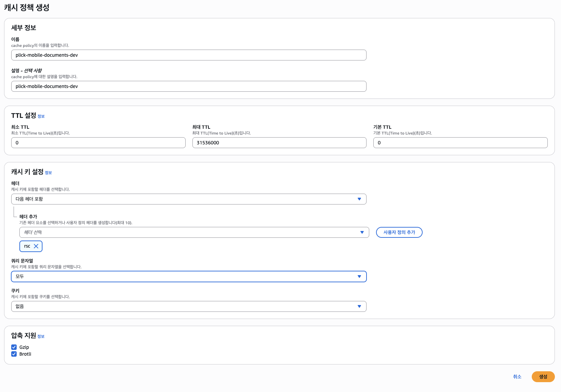The image size is (561, 392).
Task: Open the 헤더 dropdown showing 다음 헤더 포함
Action: tap(189, 199)
